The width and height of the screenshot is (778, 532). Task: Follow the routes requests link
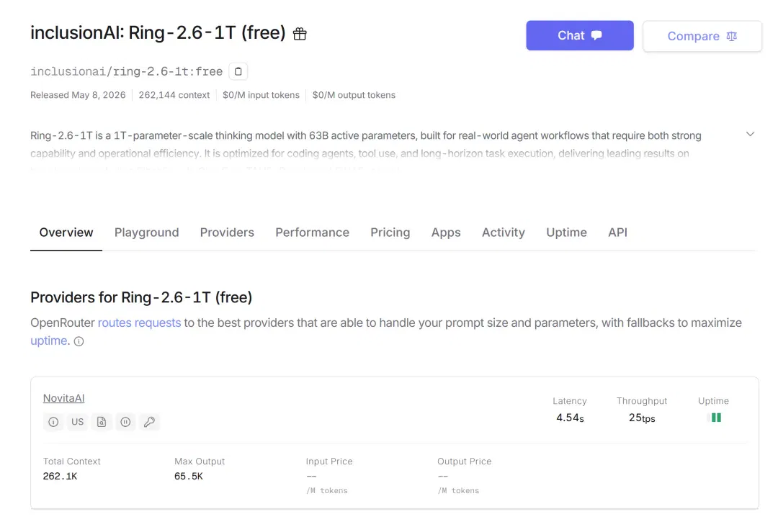pos(140,323)
